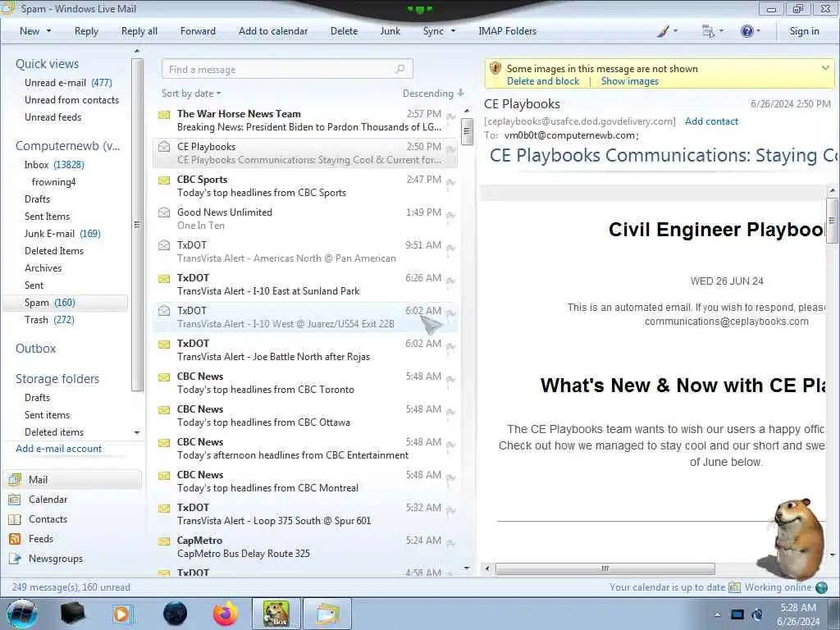Screen dimensions: 840x630
Task: Click the message preview horizontal scrollbar
Action: point(605,568)
